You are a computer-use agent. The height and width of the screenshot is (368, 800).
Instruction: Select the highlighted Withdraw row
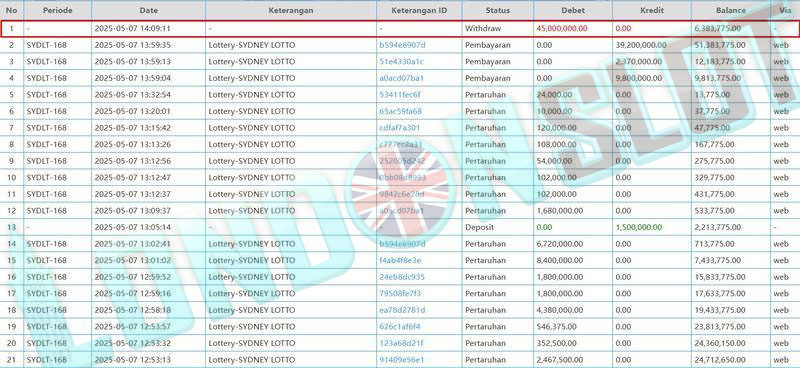click(x=399, y=29)
